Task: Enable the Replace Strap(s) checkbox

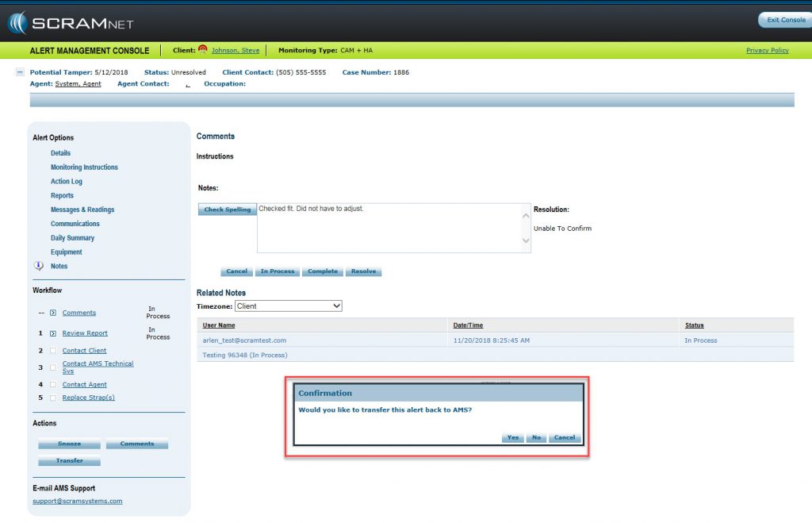Action: click(52, 398)
